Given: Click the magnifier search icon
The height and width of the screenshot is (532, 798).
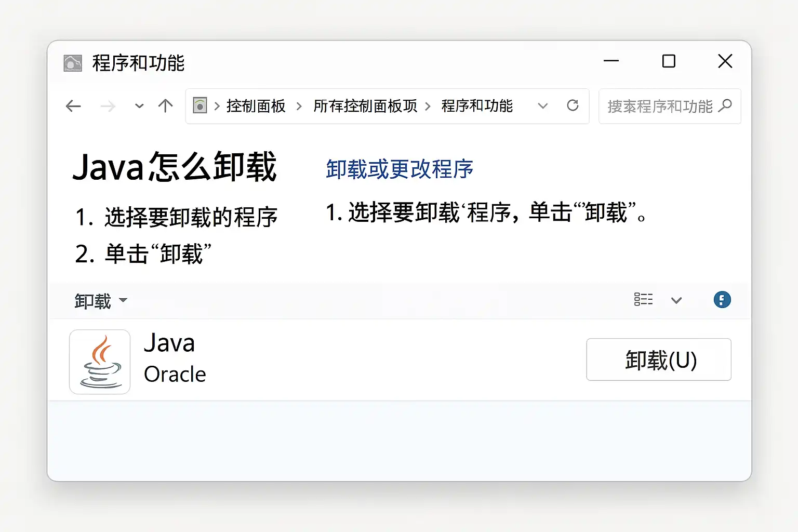Looking at the screenshot, I should point(725,106).
